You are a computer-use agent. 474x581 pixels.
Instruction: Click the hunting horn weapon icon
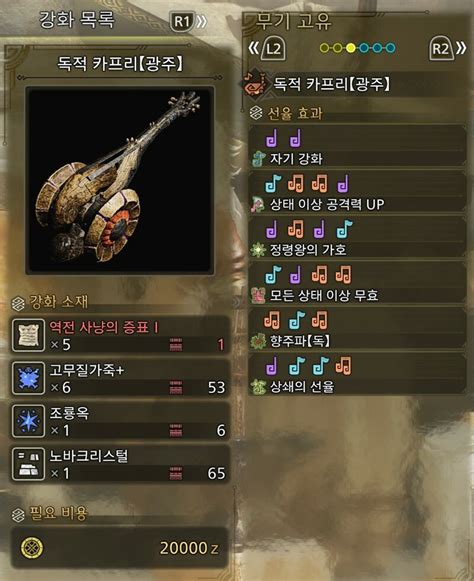(254, 84)
